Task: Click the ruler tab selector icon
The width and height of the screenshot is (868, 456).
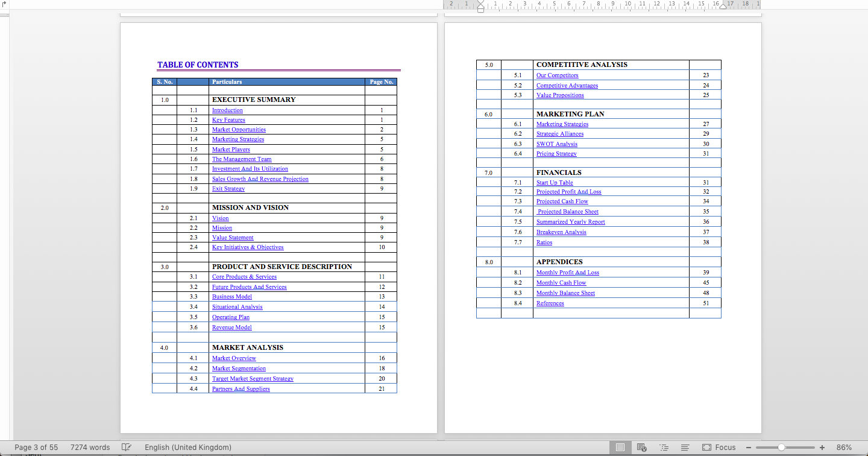Action: point(5,4)
